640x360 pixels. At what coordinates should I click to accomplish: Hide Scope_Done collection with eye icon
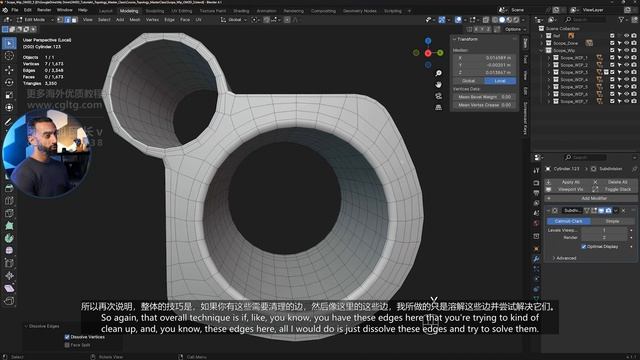627,43
